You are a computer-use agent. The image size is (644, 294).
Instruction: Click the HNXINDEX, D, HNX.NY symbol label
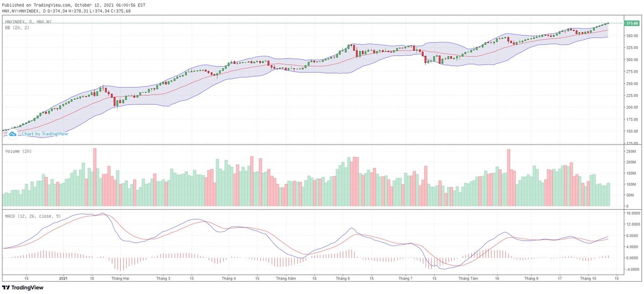[28, 21]
